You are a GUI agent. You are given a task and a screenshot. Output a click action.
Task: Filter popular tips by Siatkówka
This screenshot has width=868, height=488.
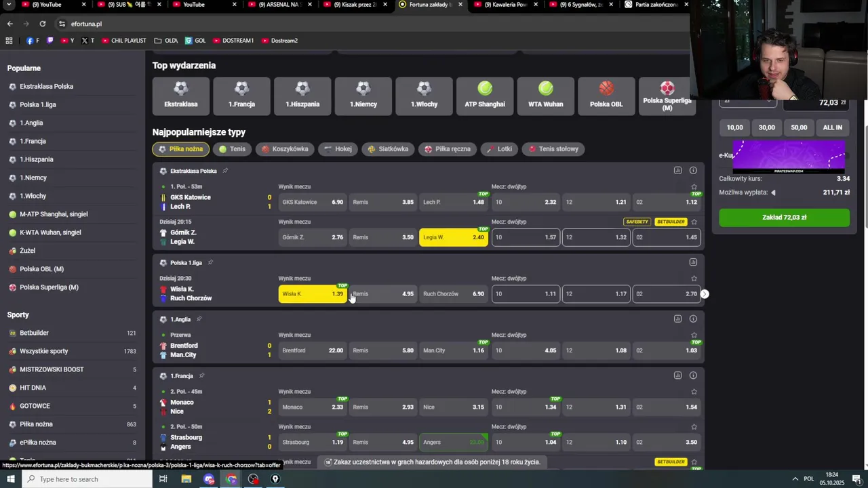[388, 149]
